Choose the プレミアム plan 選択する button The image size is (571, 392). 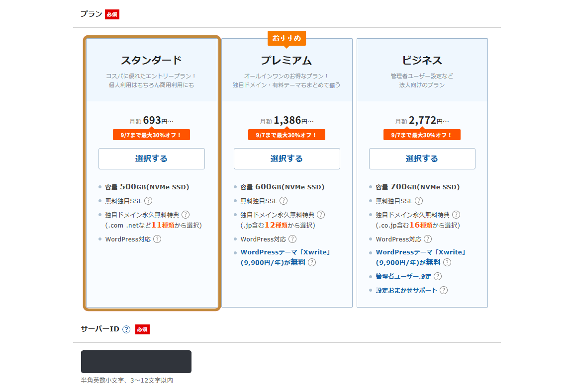pyautogui.click(x=287, y=158)
